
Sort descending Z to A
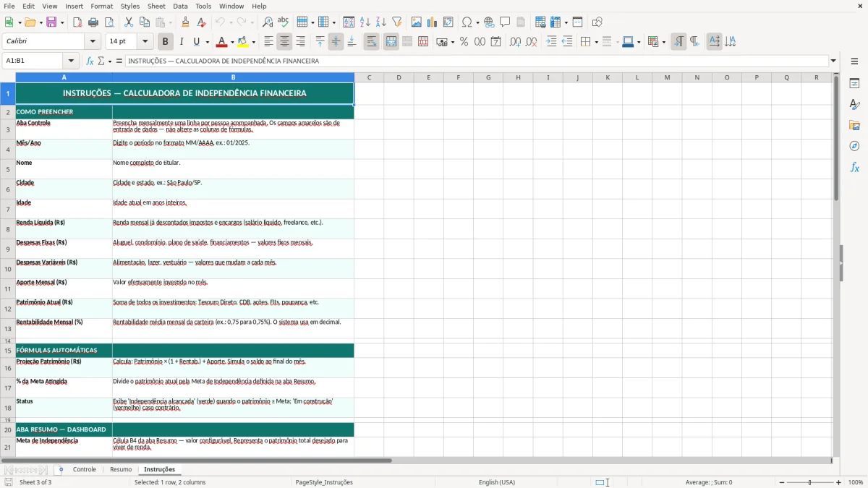click(x=380, y=22)
